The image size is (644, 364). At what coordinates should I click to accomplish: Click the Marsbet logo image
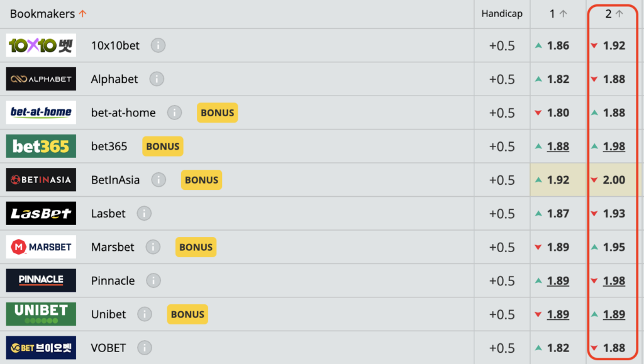(41, 247)
